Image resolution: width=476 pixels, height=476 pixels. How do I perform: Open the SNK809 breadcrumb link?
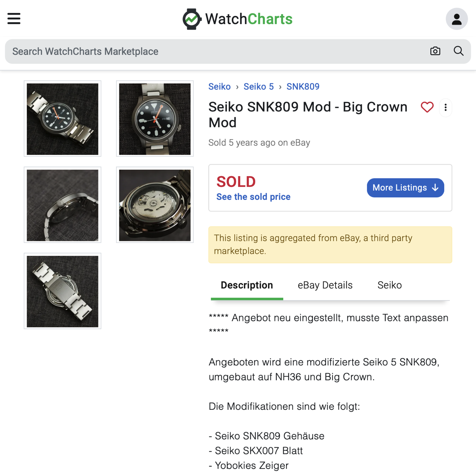(303, 86)
